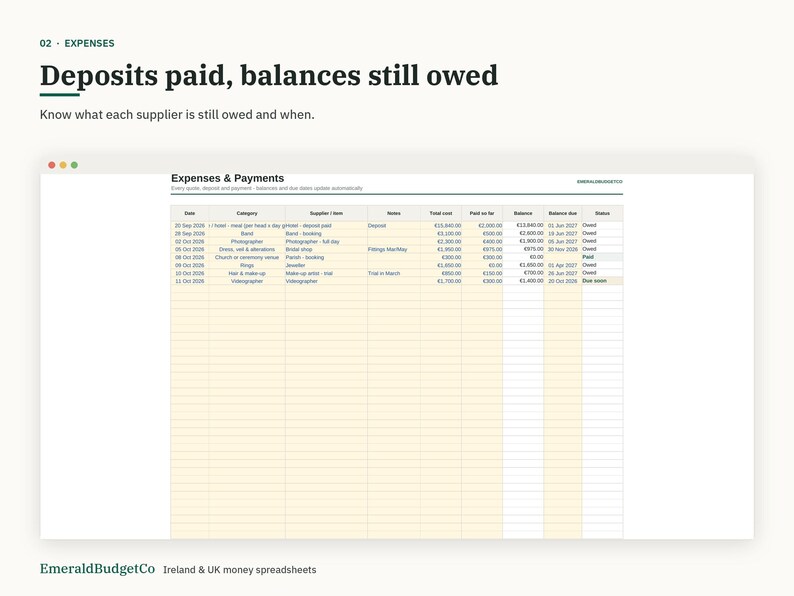Click the 01 Apr 2027 balance due cell
This screenshot has height=596, width=794.
click(563, 265)
